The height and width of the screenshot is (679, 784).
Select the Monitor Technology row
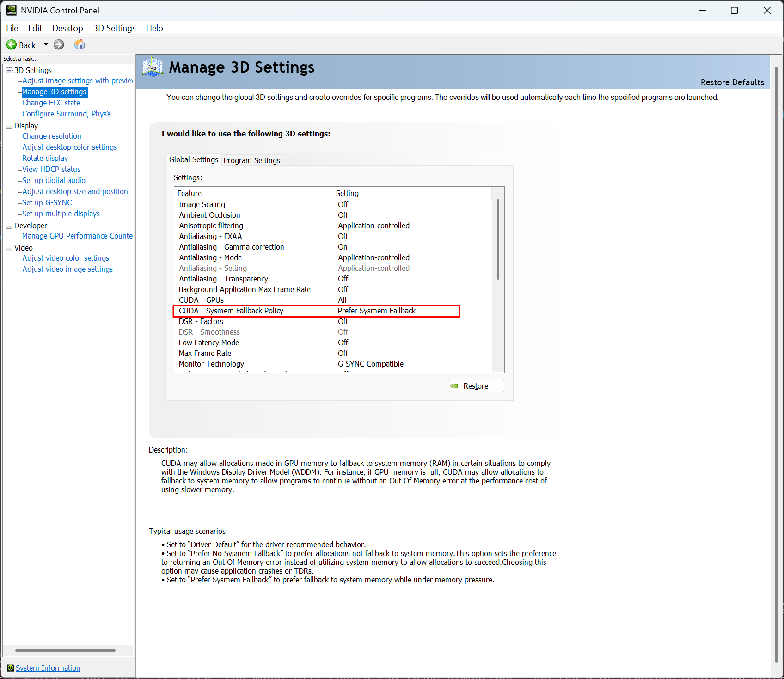coord(333,364)
